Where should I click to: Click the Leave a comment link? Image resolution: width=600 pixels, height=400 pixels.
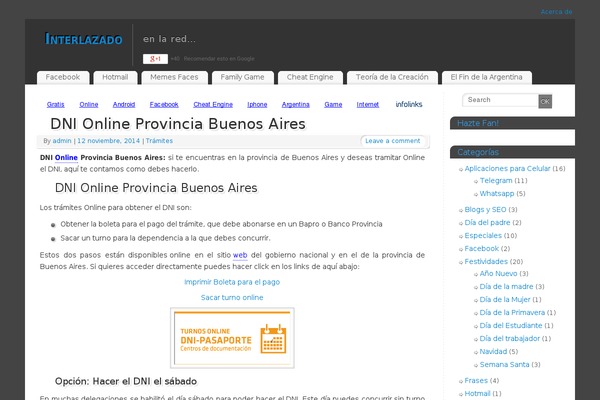click(392, 141)
